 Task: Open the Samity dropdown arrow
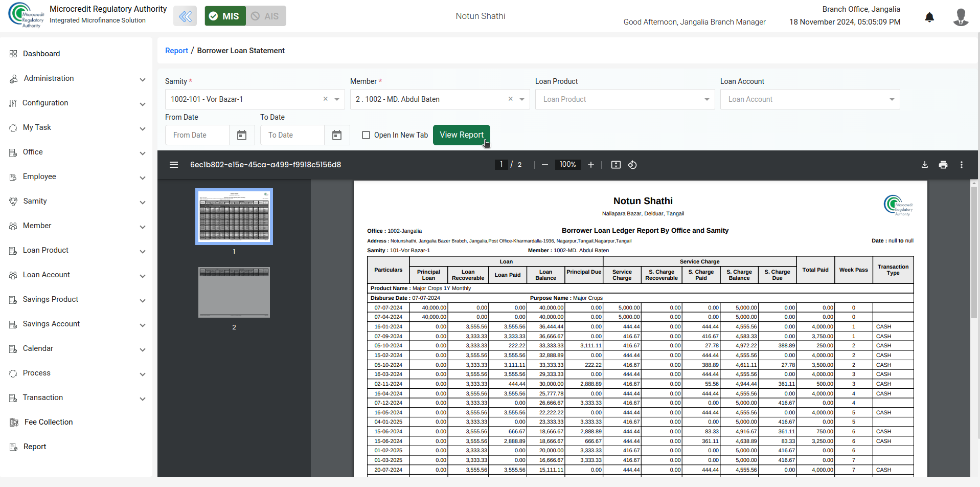point(337,99)
